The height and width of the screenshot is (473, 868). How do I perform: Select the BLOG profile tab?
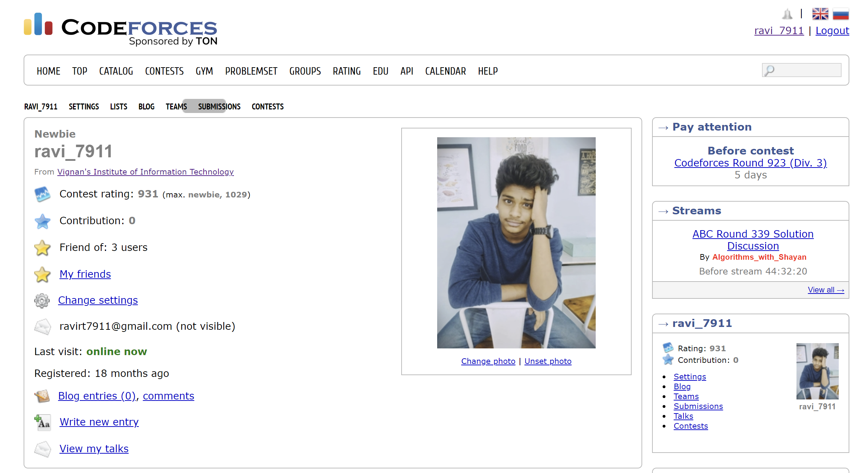[147, 107]
